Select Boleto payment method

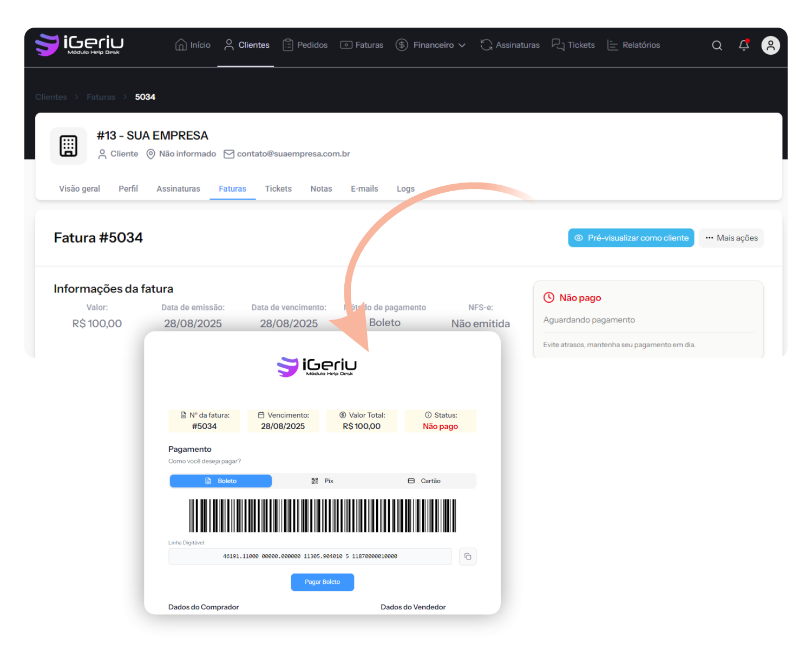(221, 481)
